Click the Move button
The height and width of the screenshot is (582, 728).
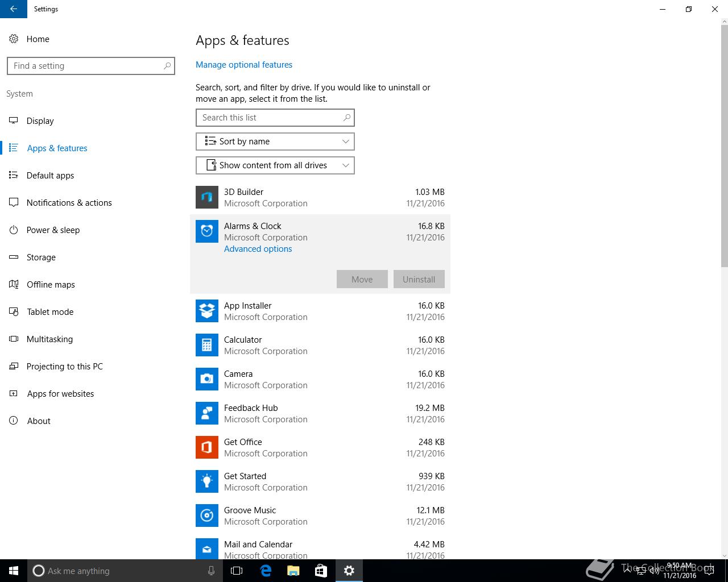tap(362, 279)
